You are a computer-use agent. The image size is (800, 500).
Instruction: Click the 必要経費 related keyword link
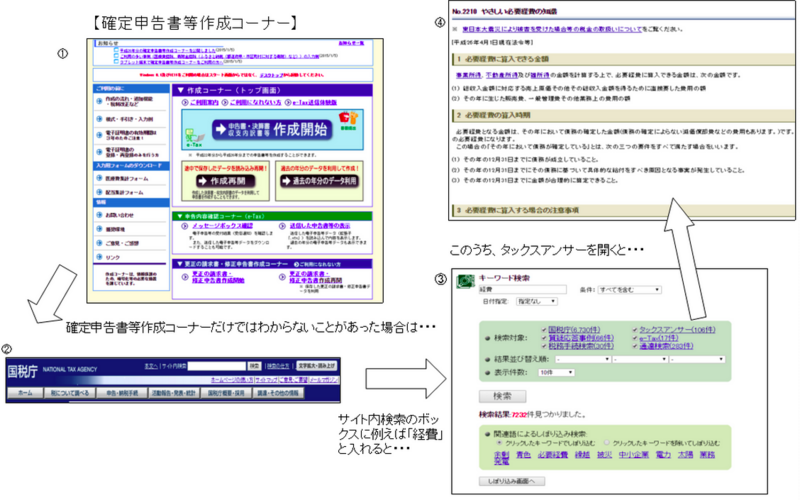553,454
